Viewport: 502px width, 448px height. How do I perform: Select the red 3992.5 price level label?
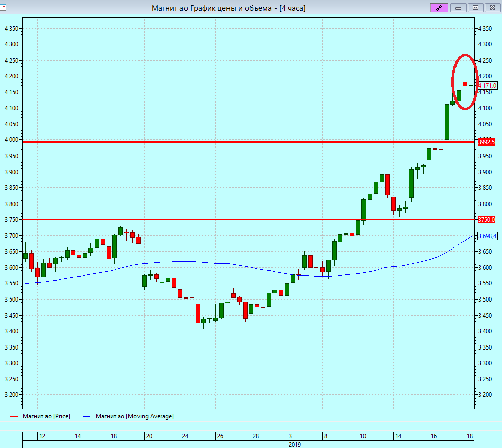pos(486,142)
